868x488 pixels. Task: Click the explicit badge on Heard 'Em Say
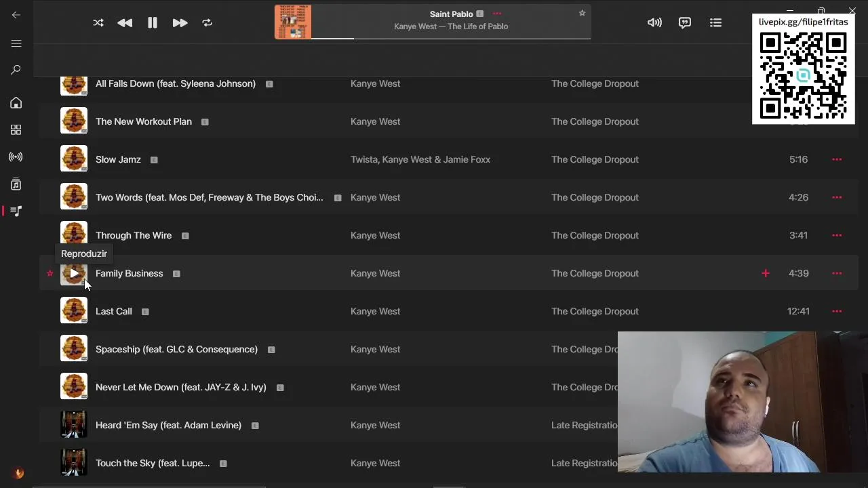click(255, 426)
